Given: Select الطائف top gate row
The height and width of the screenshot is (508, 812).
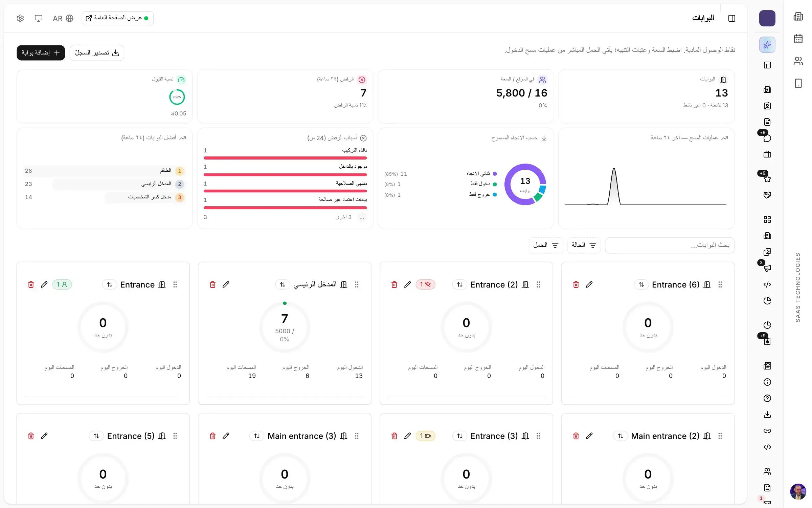Looking at the screenshot, I should pyautogui.click(x=104, y=171).
